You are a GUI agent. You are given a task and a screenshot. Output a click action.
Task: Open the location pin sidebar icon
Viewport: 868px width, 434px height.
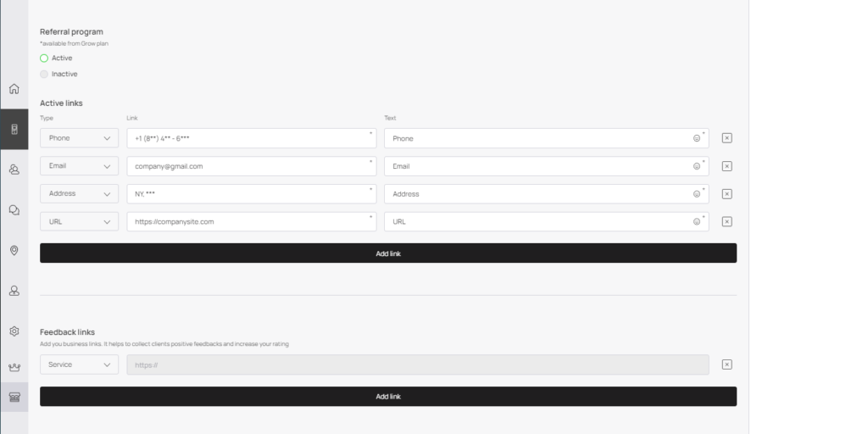point(14,250)
